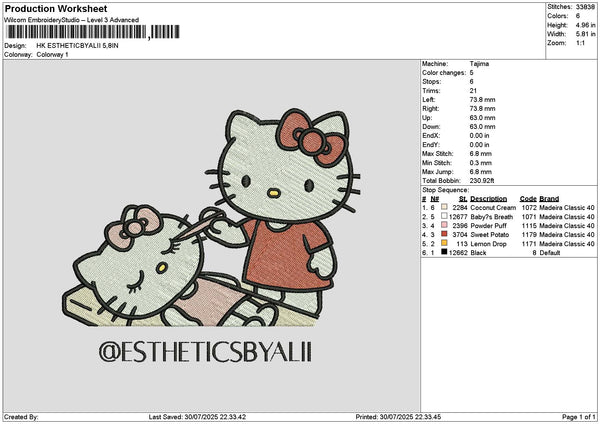
Task: Click the Wilcom EmbroideryStudio Level 3 Advanced line
Action: pos(72,20)
